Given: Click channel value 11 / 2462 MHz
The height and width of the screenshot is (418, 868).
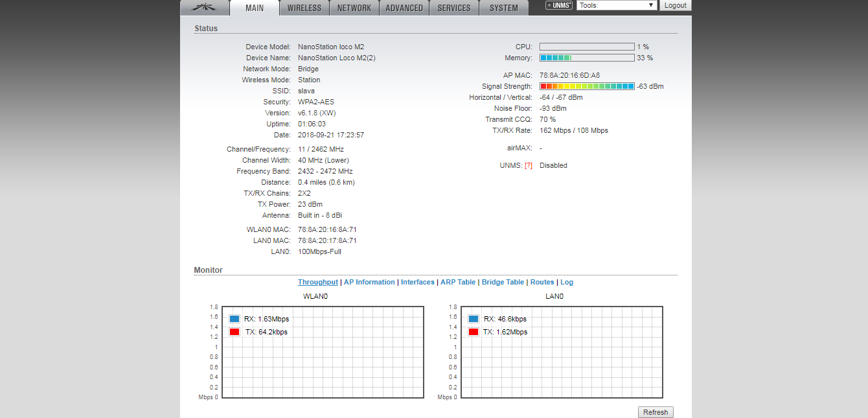Looking at the screenshot, I should coord(322,149).
